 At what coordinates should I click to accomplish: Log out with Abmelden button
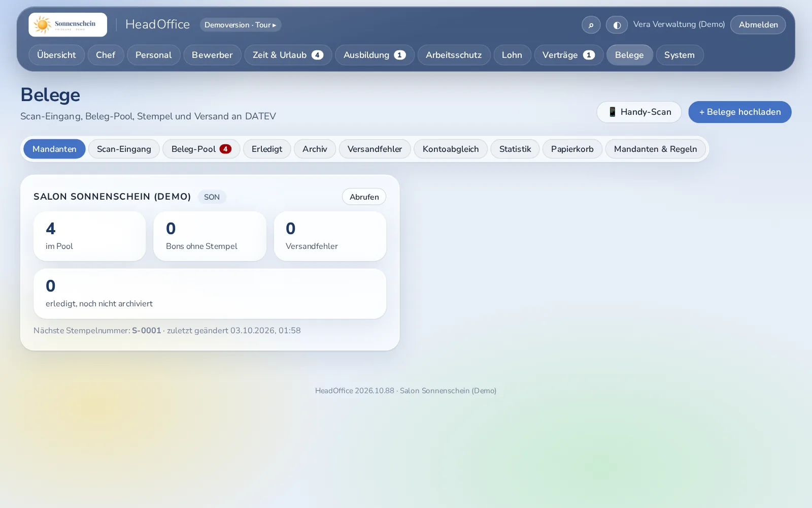point(758,25)
